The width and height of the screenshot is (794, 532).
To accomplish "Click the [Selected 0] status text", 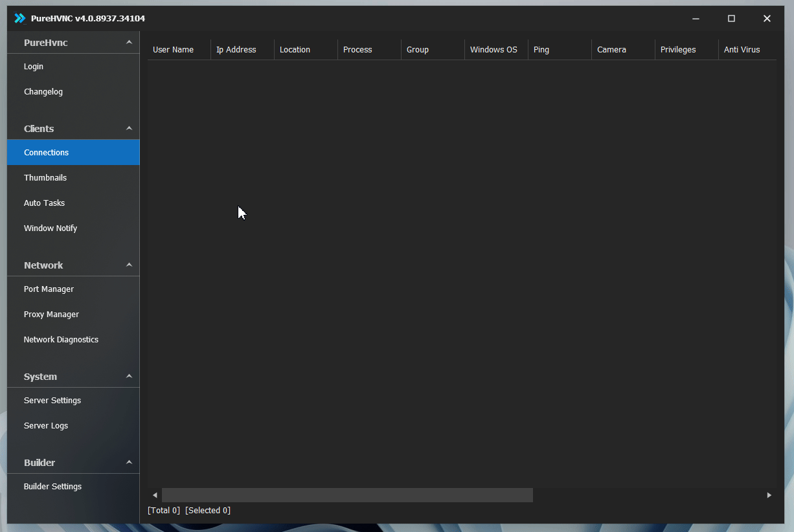I will click(x=208, y=511).
